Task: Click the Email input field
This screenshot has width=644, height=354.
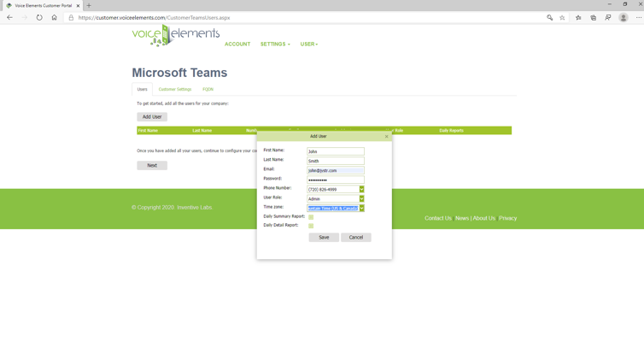Action: click(336, 170)
